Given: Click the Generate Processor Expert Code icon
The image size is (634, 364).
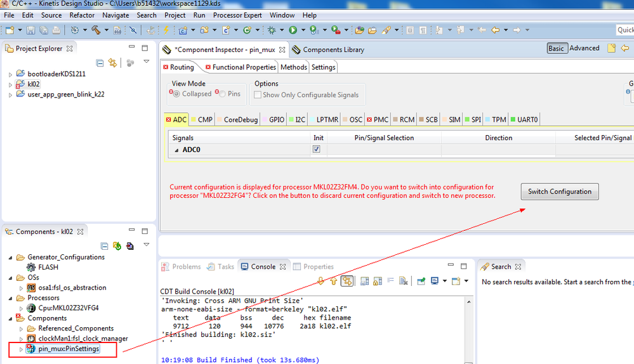Looking at the screenshot, I should coord(117,246).
